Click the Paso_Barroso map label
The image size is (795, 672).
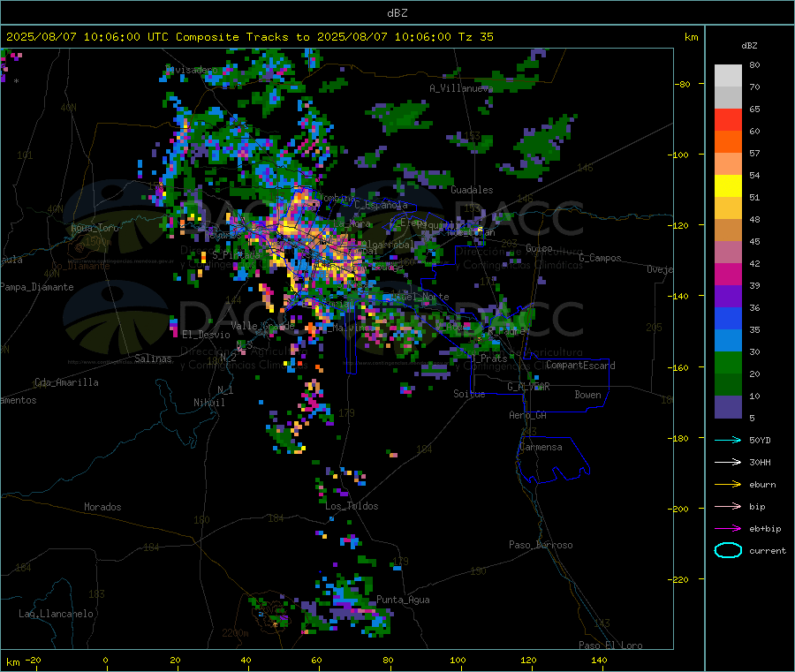click(541, 545)
